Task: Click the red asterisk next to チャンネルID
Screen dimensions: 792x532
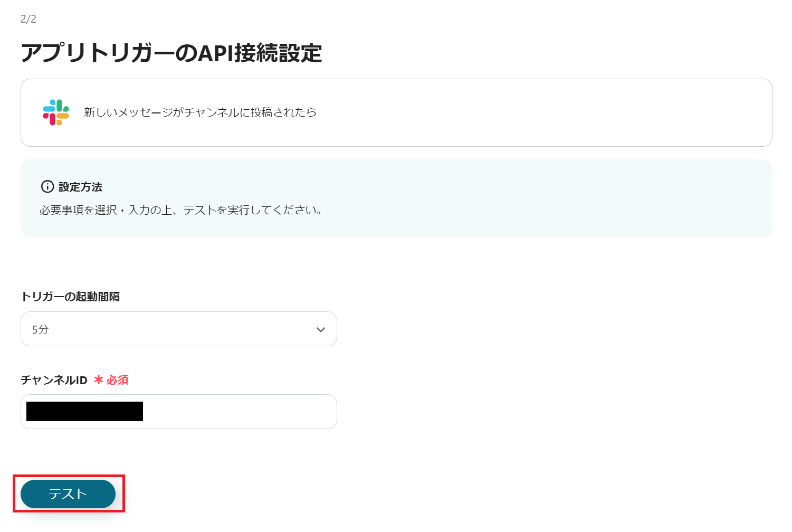Action: [x=98, y=379]
